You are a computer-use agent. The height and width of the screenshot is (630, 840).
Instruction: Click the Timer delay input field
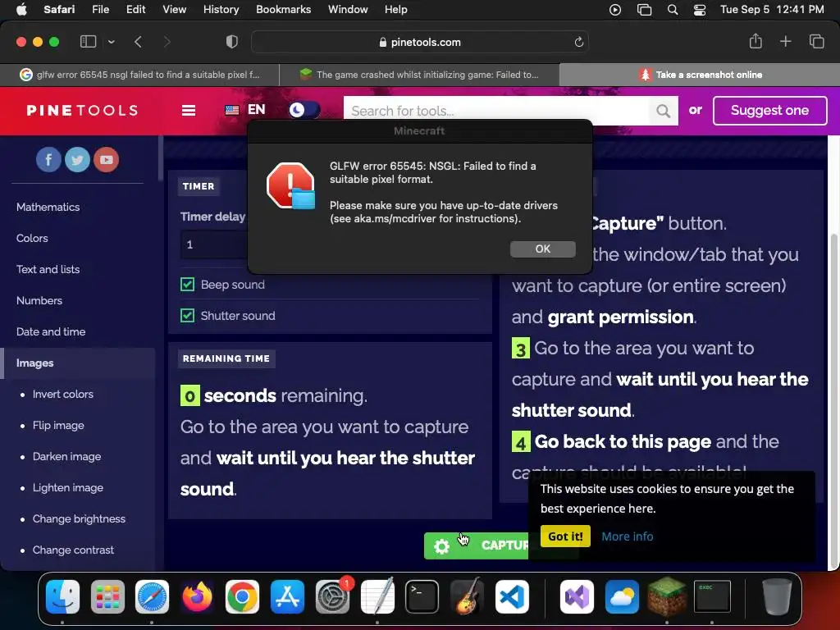tap(214, 244)
